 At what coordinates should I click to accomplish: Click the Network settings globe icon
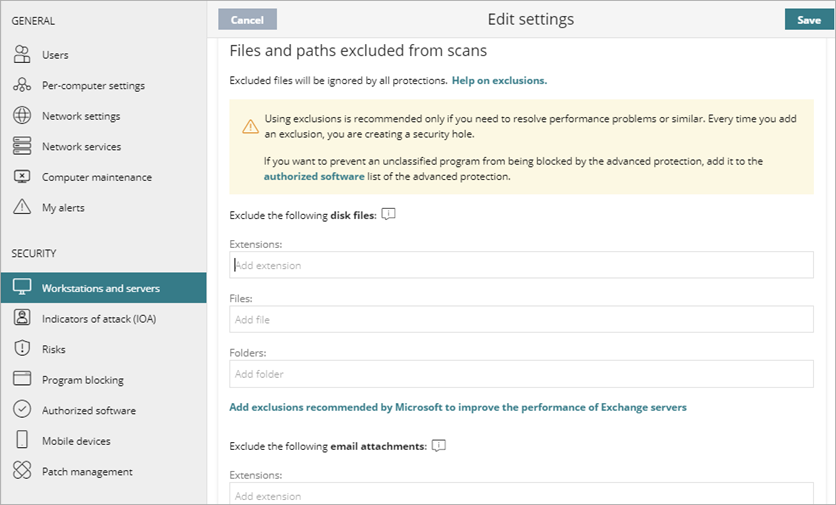pyautogui.click(x=22, y=116)
